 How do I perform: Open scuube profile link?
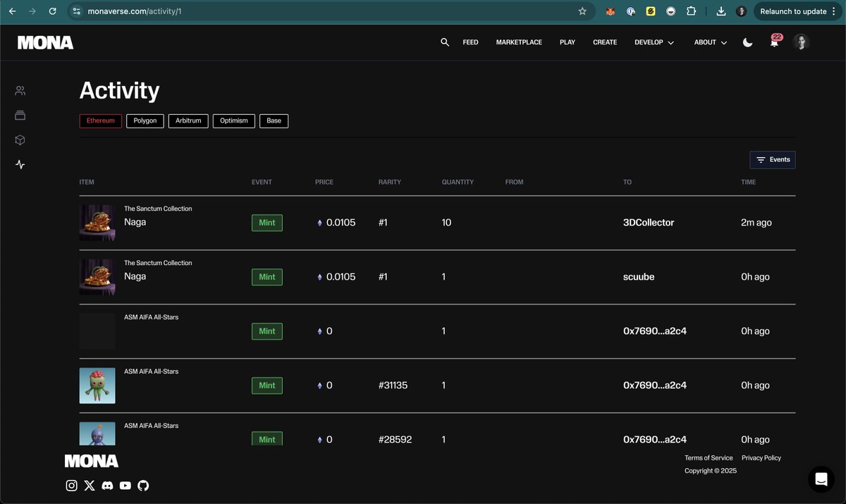[x=639, y=277]
